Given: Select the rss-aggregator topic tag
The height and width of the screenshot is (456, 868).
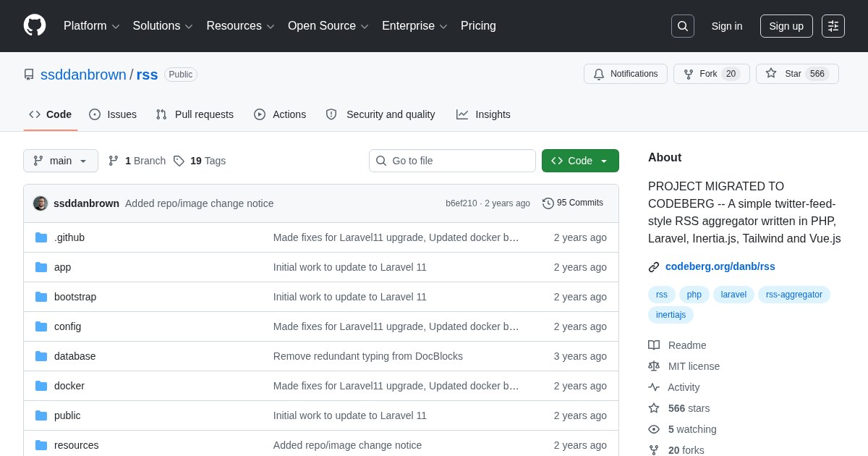Looking at the screenshot, I should [x=794, y=295].
